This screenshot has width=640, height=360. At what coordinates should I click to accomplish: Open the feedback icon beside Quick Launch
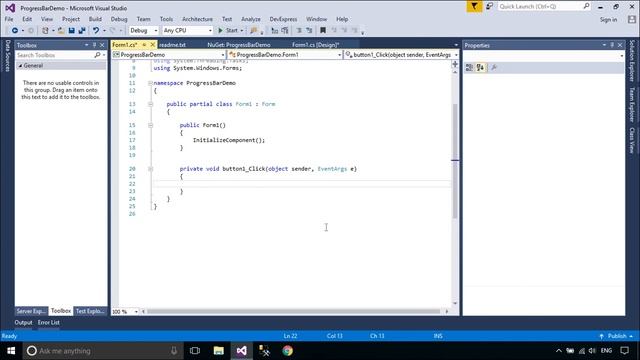click(489, 7)
